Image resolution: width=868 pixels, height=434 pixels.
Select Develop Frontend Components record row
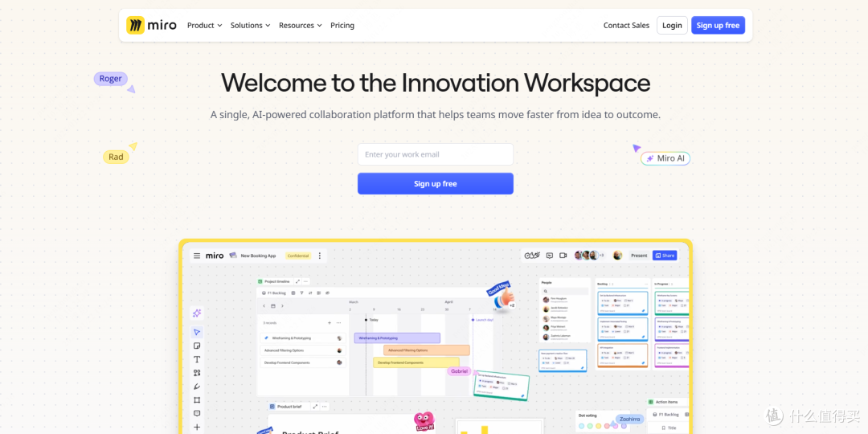tap(303, 362)
